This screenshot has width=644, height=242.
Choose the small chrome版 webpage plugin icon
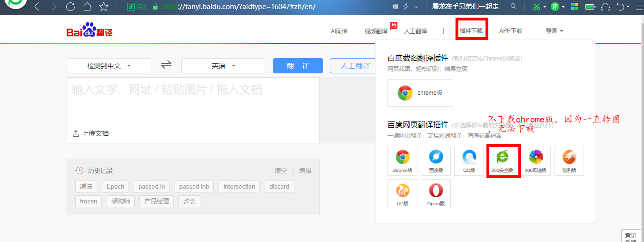click(403, 161)
